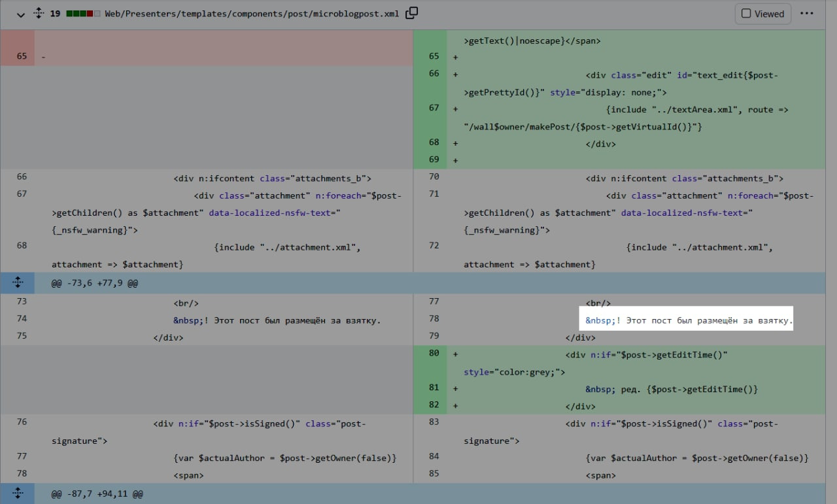837x504 pixels.
Task: Open the microblogpost.xml file path link
Action: click(x=251, y=14)
